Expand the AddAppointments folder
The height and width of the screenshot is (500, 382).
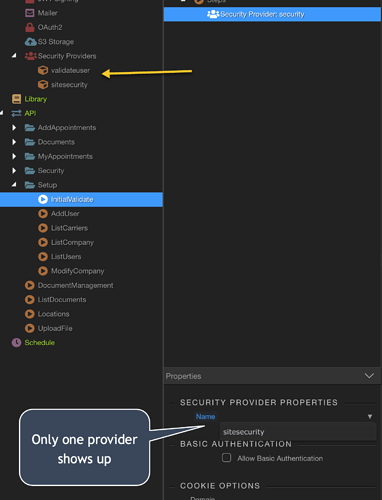[14, 128]
